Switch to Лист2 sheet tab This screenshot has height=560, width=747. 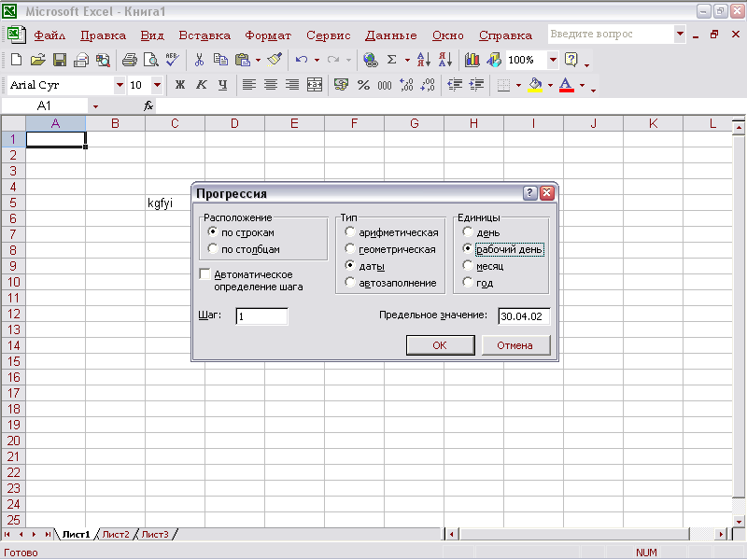pos(116,534)
